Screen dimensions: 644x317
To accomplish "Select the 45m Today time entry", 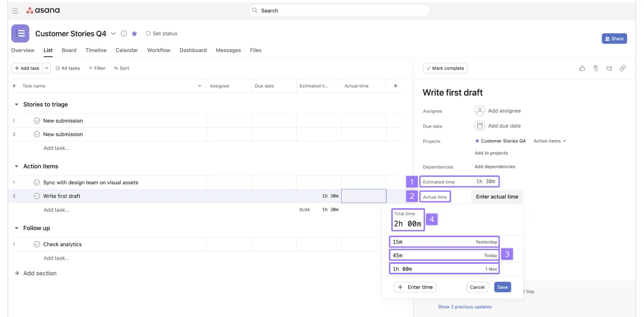I will coord(444,255).
